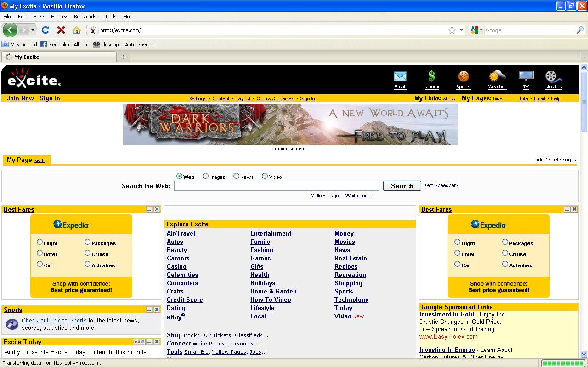
Task: Open the back/forward history dropdown arrow
Action: point(33,30)
